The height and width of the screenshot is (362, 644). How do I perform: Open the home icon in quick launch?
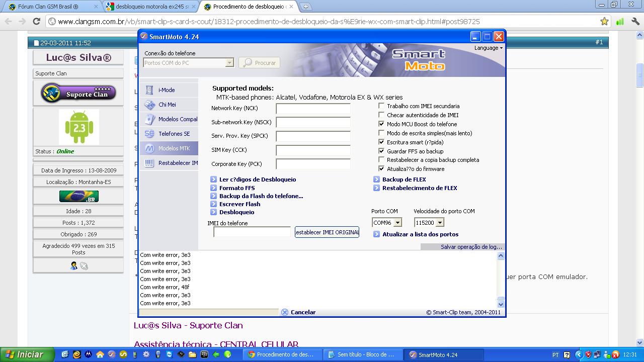100,354
